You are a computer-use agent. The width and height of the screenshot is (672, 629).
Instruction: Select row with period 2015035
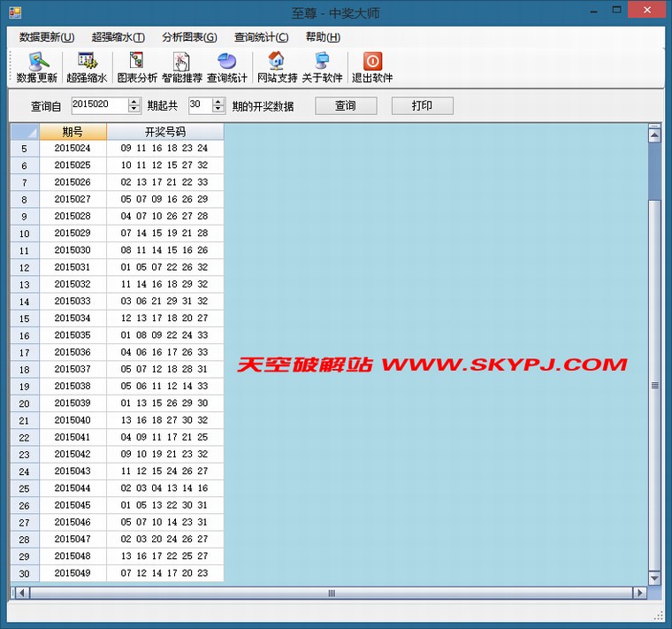73,335
